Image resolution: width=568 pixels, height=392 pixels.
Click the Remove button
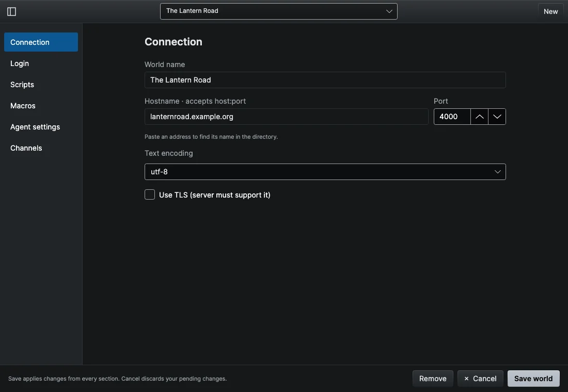pos(433,379)
